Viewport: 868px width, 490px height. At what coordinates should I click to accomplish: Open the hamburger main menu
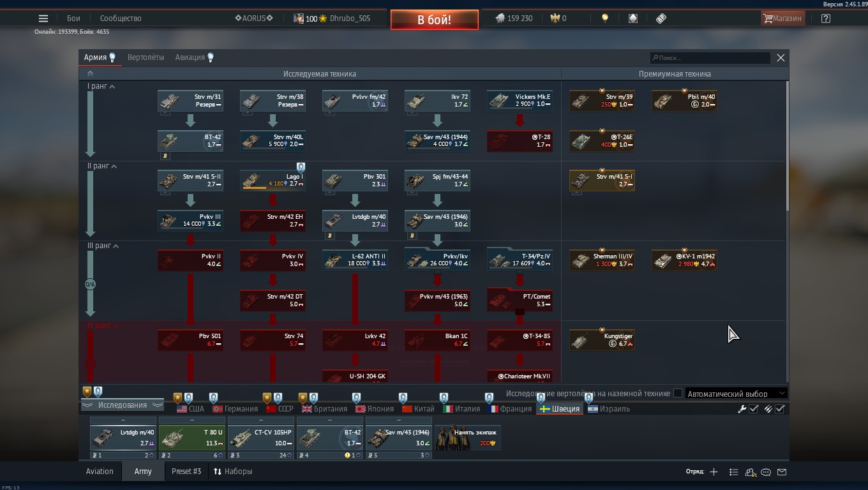tap(43, 19)
